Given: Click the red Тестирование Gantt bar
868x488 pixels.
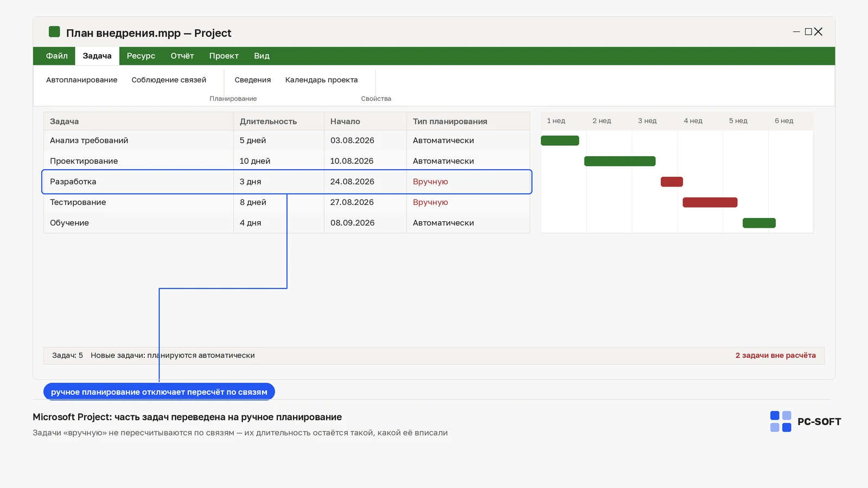Looking at the screenshot, I should 710,202.
